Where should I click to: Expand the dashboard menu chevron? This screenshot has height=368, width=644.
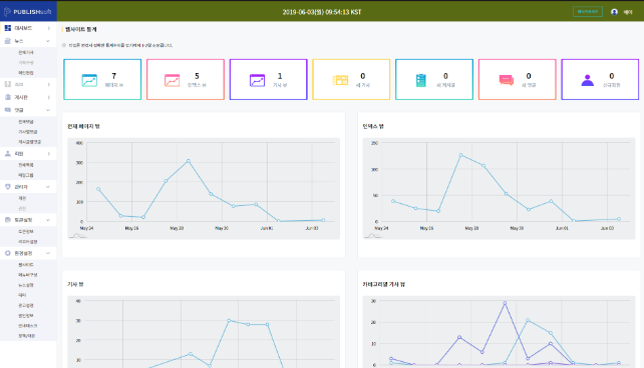pyautogui.click(x=48, y=28)
